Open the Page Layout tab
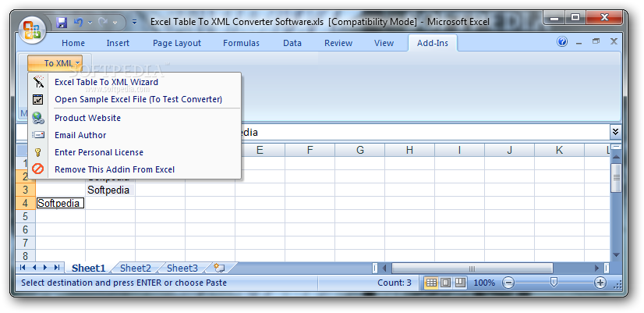Image resolution: width=644 pixels, height=313 pixels. 177,43
